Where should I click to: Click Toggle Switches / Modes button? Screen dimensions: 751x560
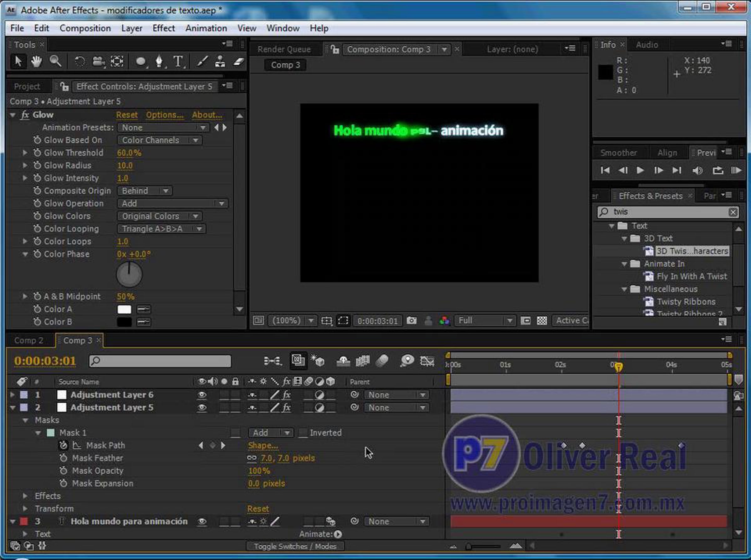tap(295, 546)
